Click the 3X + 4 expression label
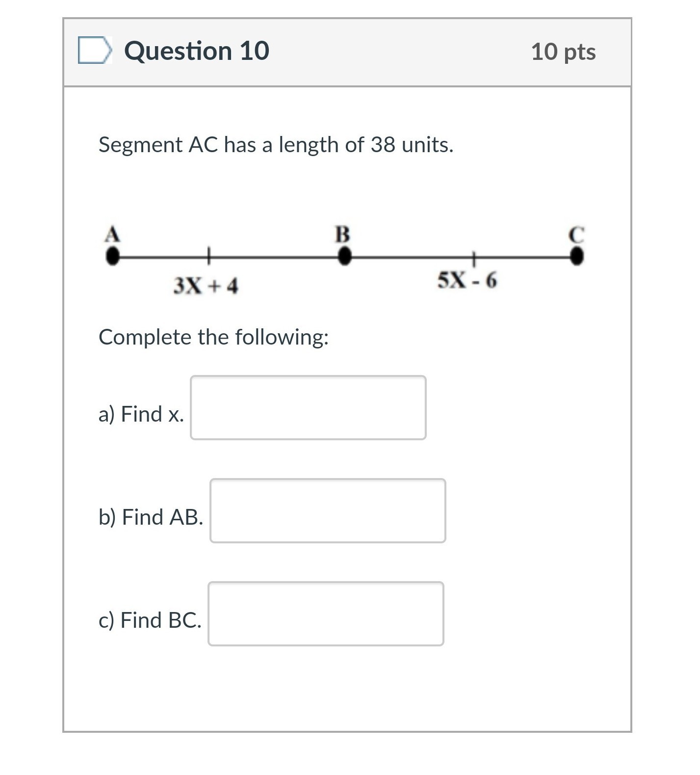This screenshot has width=700, height=775. click(x=206, y=286)
